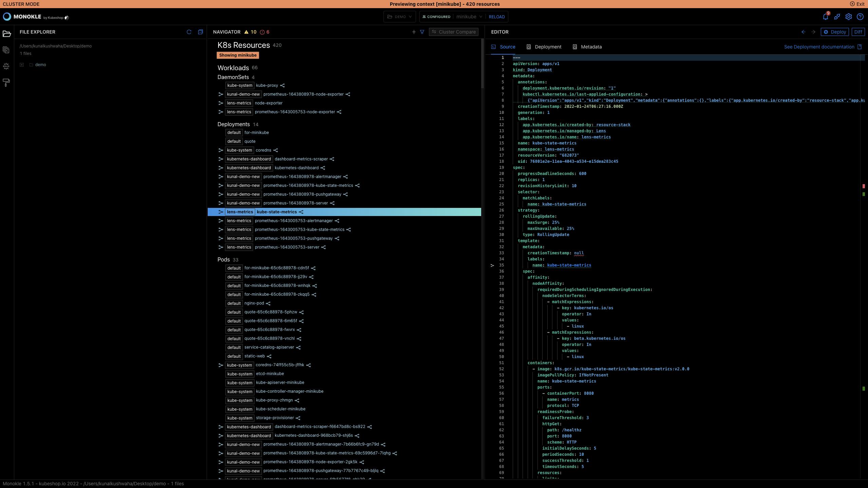The height and width of the screenshot is (488, 868).
Task: Click the sync/refresh icon in File Explorer
Action: [189, 32]
